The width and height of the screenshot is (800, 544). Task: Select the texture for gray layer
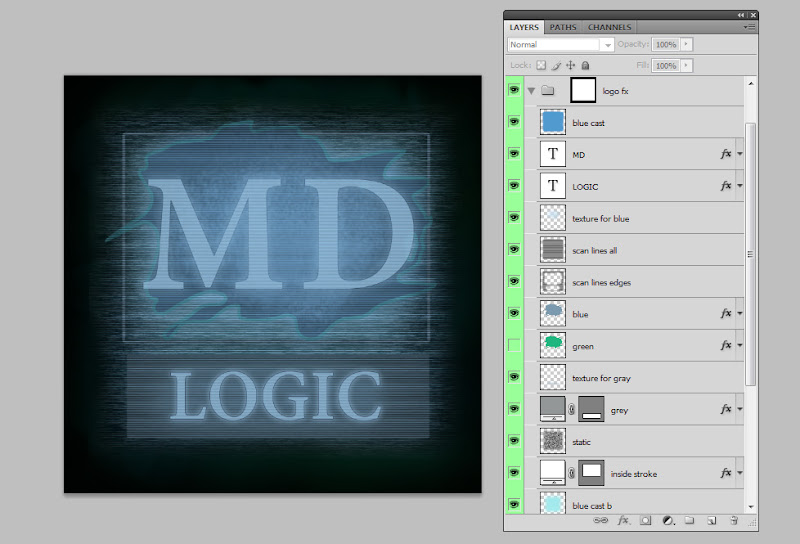[633, 378]
